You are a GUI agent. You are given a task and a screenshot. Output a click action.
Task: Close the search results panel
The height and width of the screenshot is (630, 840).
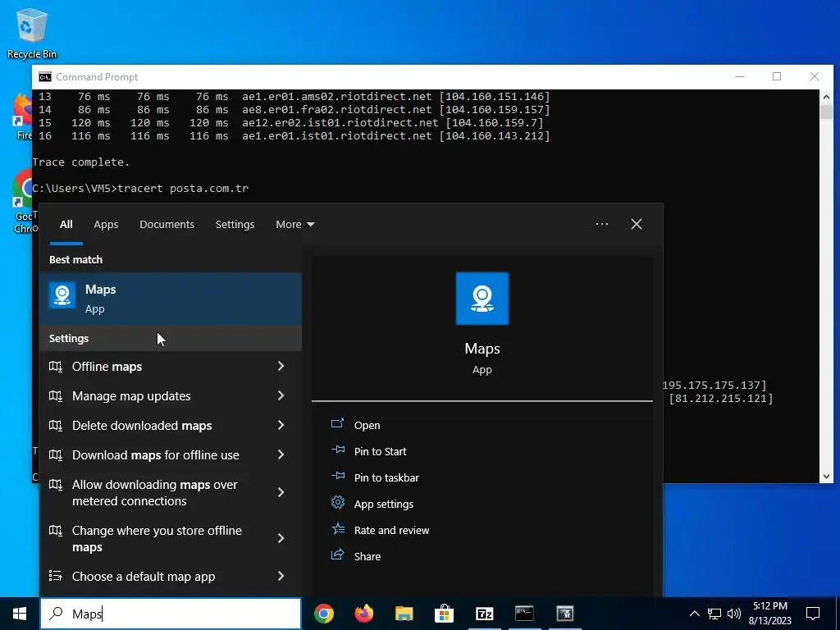[637, 224]
